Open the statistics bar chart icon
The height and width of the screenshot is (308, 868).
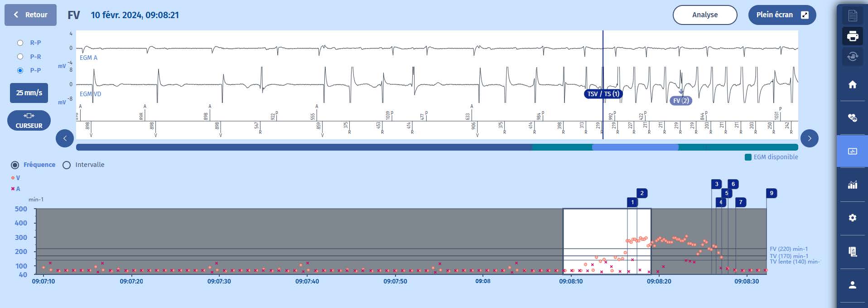tap(852, 185)
